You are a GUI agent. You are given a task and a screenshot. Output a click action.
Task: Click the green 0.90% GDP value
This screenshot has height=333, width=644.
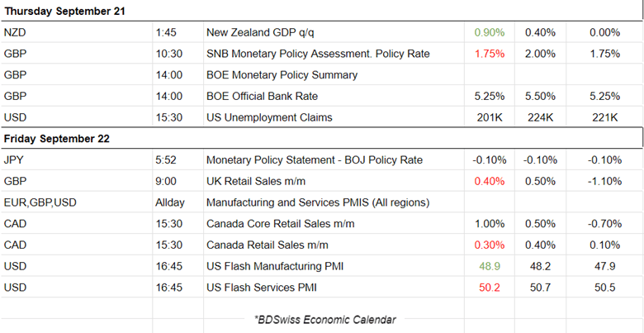(489, 33)
